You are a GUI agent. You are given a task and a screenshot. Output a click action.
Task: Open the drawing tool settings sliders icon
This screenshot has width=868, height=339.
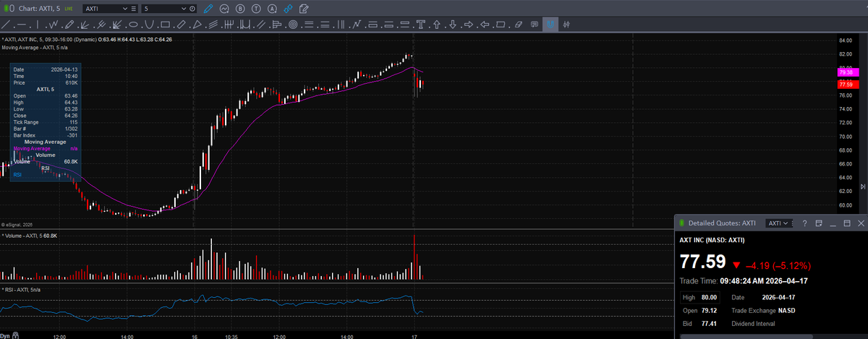(x=566, y=25)
